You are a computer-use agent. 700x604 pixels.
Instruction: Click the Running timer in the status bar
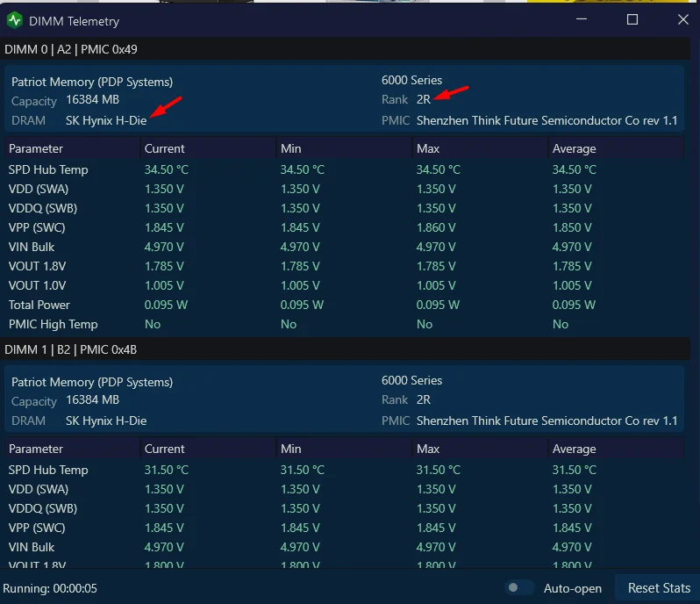(49, 588)
